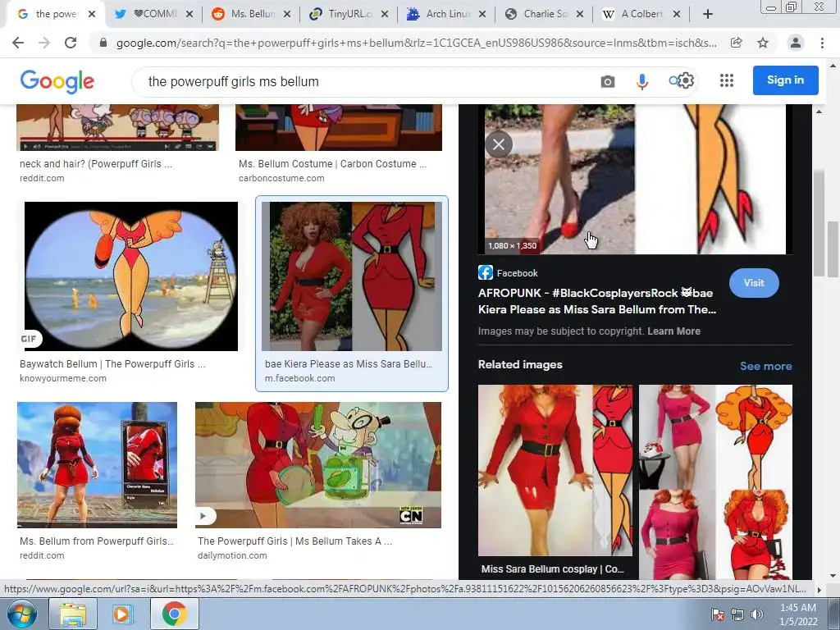Click m.facebook.com source text

pyautogui.click(x=300, y=378)
